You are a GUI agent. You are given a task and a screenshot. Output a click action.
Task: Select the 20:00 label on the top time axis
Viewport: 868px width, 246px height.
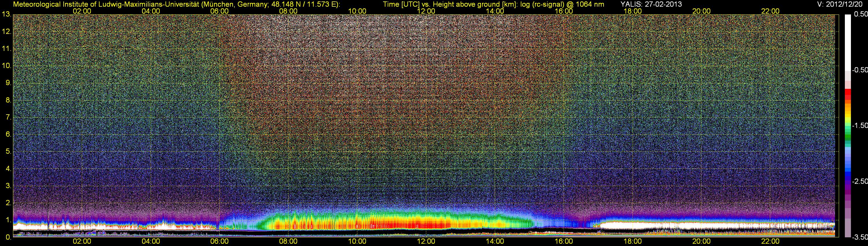(x=702, y=11)
